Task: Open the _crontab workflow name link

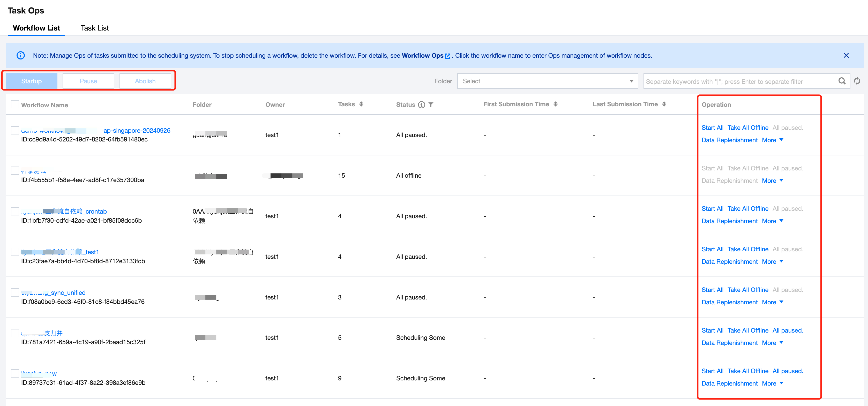Action: click(x=84, y=212)
